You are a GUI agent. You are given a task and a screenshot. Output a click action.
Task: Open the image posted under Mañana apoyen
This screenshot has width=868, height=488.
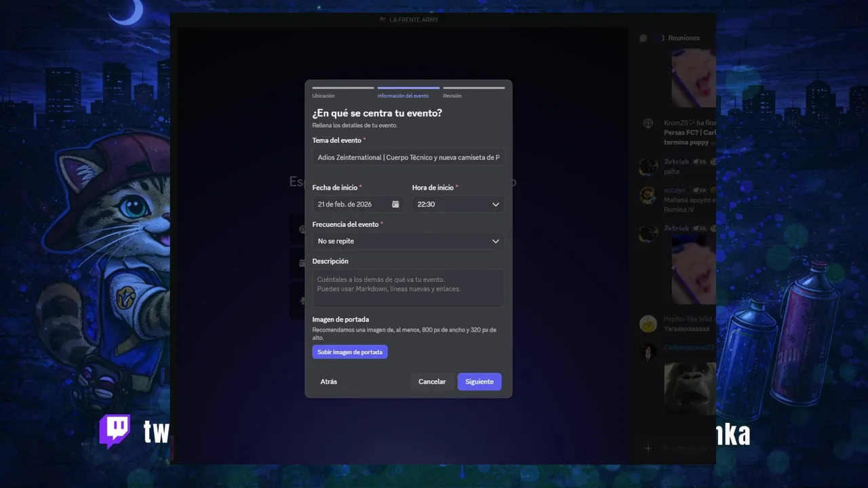click(694, 270)
